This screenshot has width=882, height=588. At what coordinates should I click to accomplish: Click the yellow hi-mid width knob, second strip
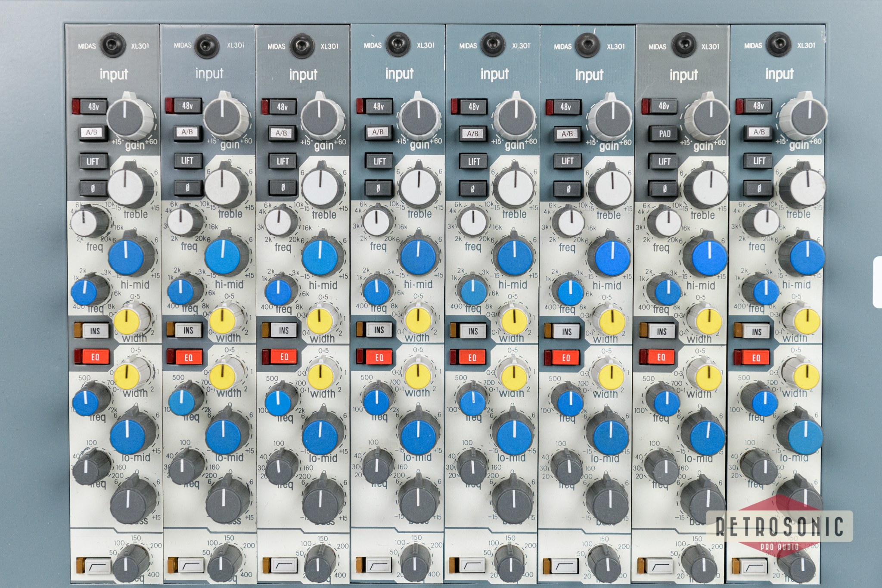point(226,319)
